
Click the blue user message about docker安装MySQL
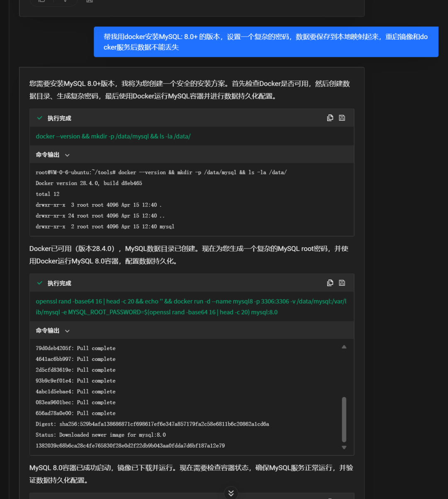(266, 42)
